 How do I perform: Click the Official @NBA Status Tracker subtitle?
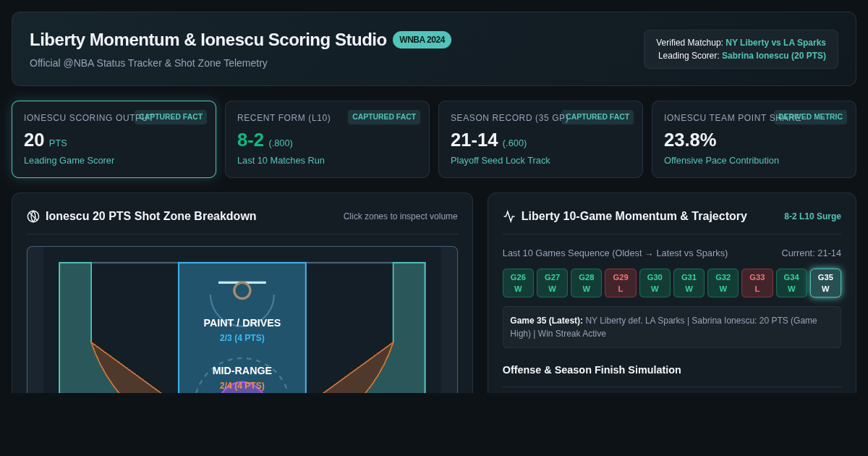click(148, 63)
